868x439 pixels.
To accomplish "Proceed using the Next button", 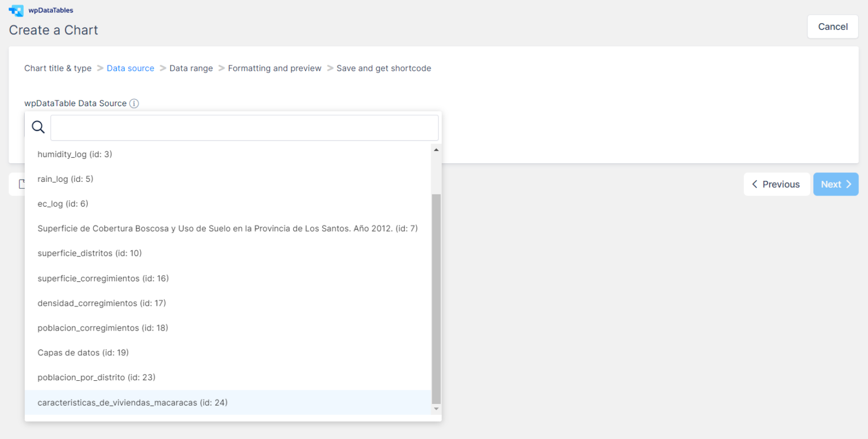I will pos(835,184).
